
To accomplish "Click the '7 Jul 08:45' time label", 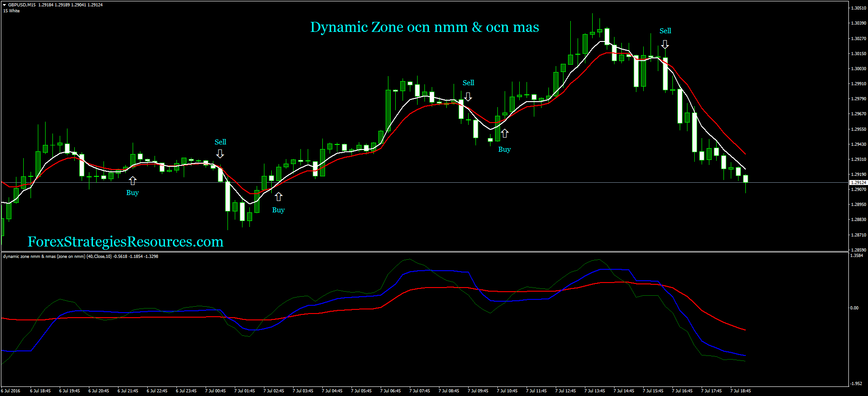I will 449,391.
